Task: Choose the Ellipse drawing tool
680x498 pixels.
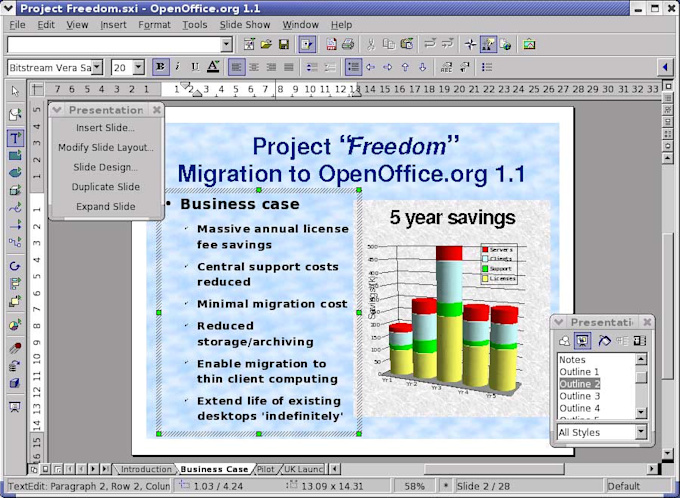Action: 15,173
